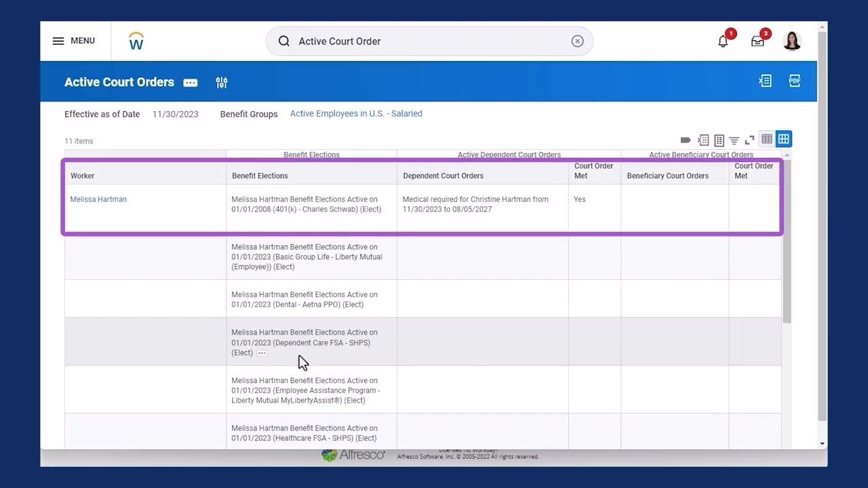Select the Basic Group Life election cell
868x488 pixels.
312,257
